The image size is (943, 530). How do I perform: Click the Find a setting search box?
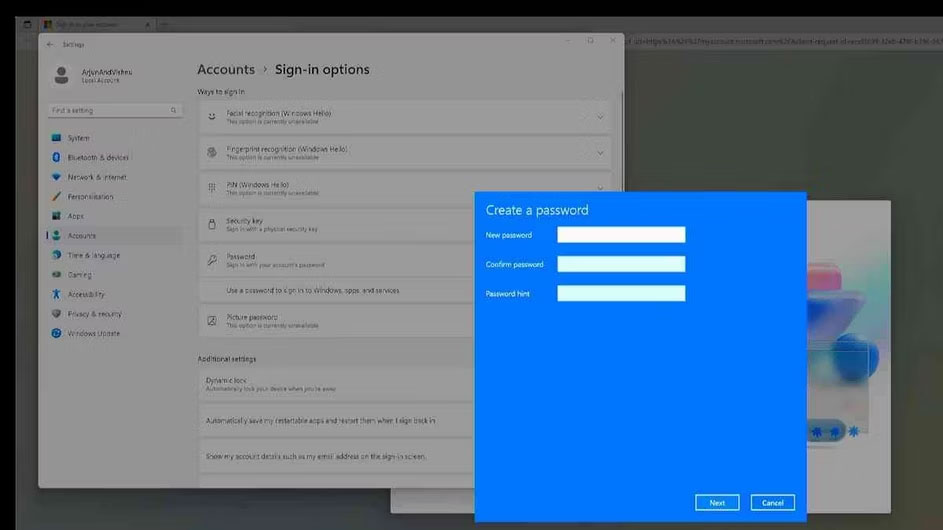pos(114,110)
